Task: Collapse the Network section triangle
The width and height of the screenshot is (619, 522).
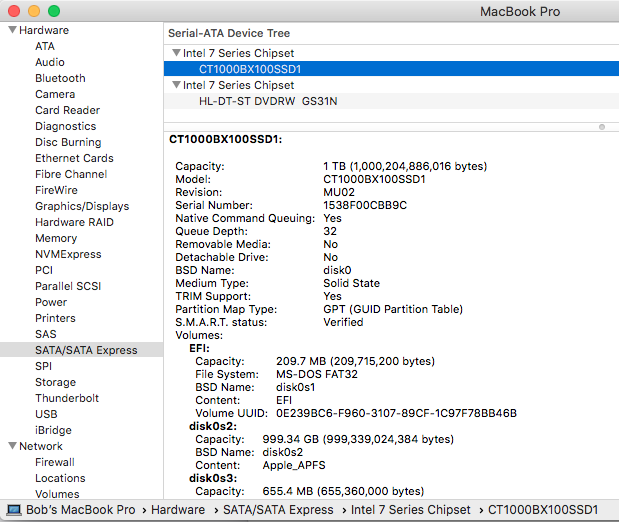Action: click(12, 446)
